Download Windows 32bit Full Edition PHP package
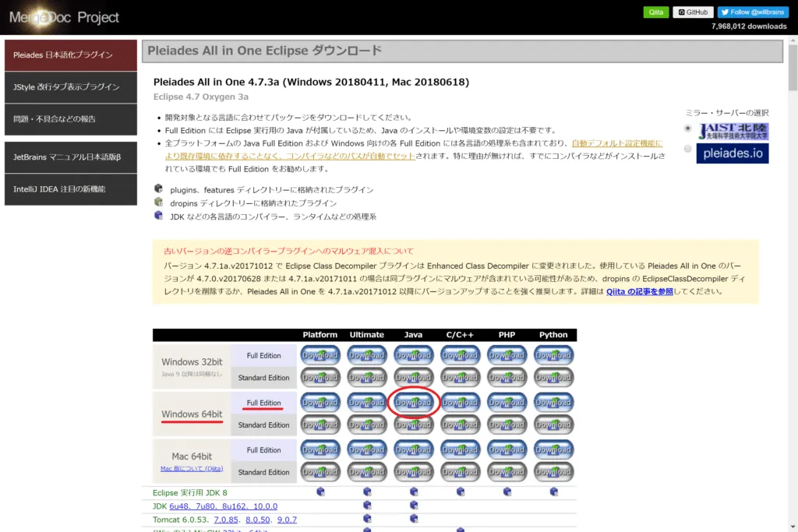Screen dimensions: 798x532 (507, 355)
